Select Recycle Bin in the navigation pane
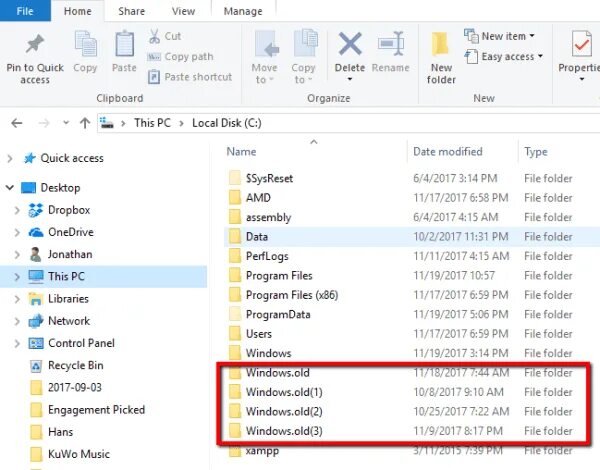600x470 pixels. [67, 366]
